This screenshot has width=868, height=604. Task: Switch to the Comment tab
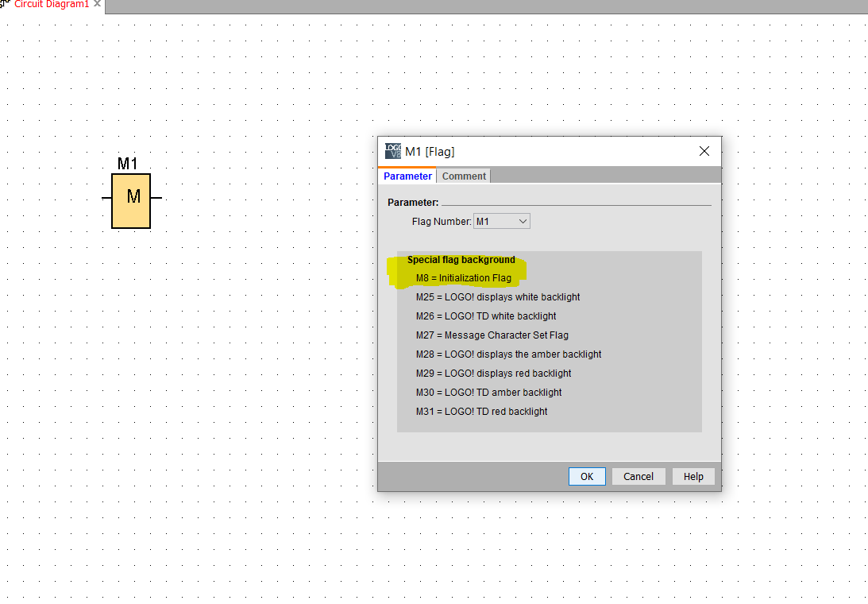[463, 176]
